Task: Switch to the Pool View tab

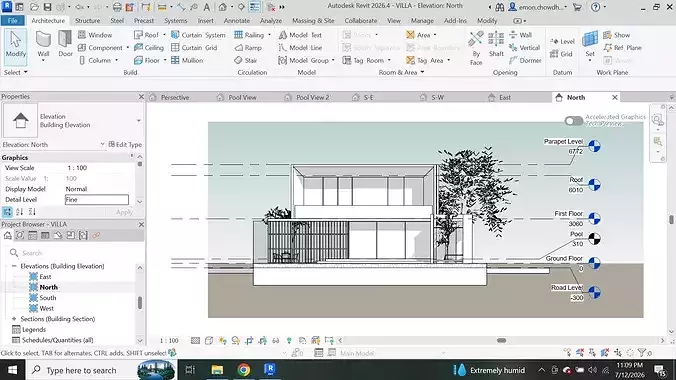Action: click(x=242, y=97)
